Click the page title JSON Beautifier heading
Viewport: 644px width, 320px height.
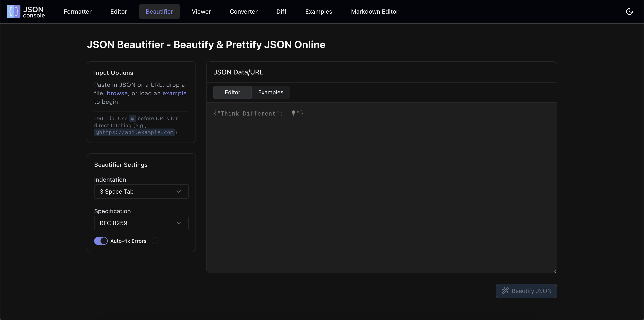coord(206,45)
